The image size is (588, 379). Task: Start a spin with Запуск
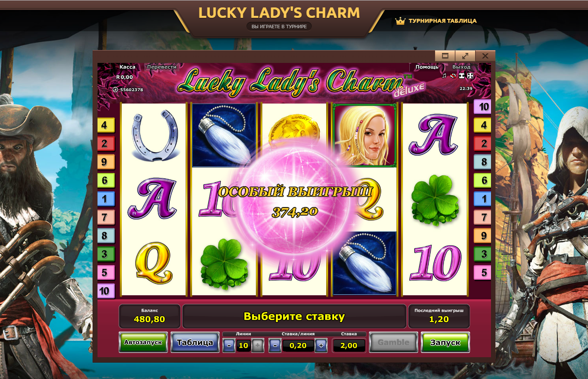tap(445, 342)
